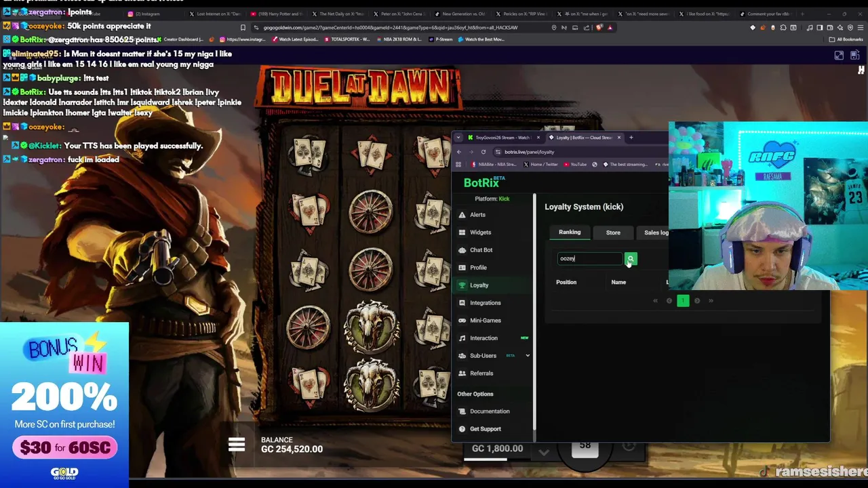This screenshot has height=488, width=868.
Task: Switch to Loyalty | BotRix browser tab
Action: tap(584, 138)
